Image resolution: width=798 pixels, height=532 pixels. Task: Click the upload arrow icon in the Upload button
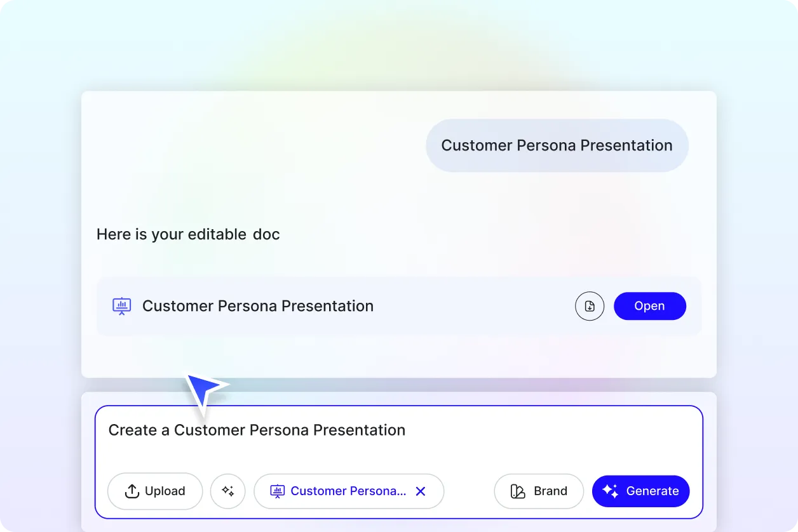point(132,491)
